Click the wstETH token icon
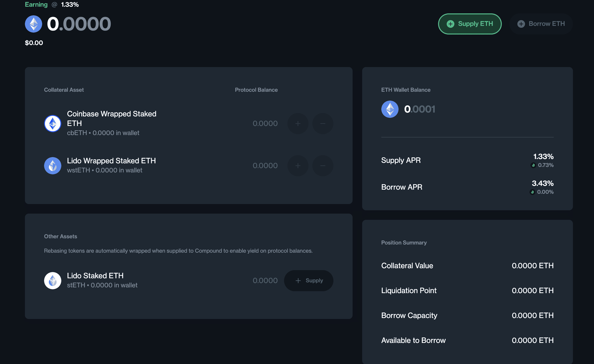Image resolution: width=594 pixels, height=364 pixels. click(52, 166)
